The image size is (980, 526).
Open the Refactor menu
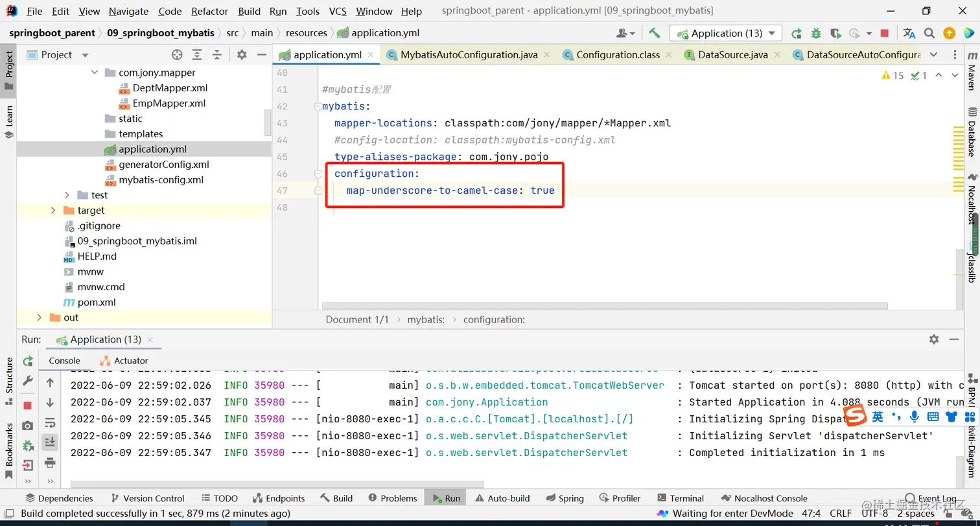[x=209, y=11]
